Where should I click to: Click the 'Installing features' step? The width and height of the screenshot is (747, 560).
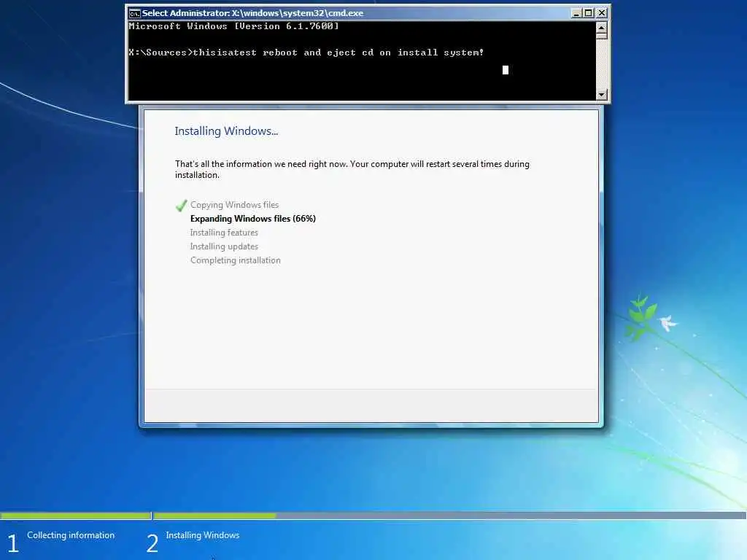(224, 233)
